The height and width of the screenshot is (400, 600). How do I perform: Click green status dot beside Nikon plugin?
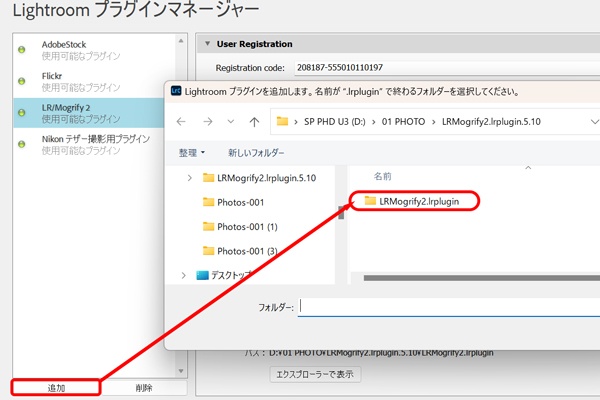tap(22, 144)
